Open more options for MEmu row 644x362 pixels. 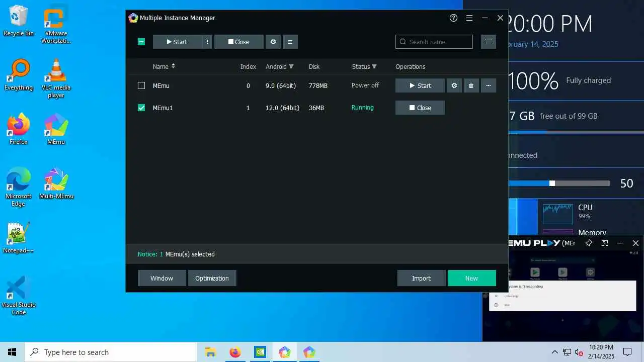(x=489, y=85)
